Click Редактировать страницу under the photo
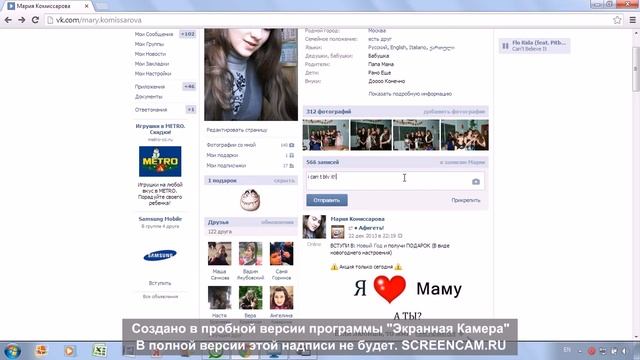640x360 pixels. (237, 130)
